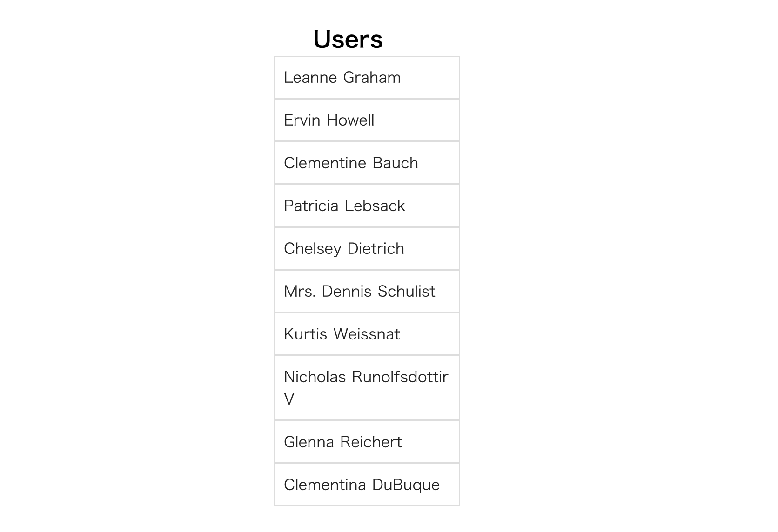Click the user with surname Bauch
778x532 pixels.
coord(366,163)
